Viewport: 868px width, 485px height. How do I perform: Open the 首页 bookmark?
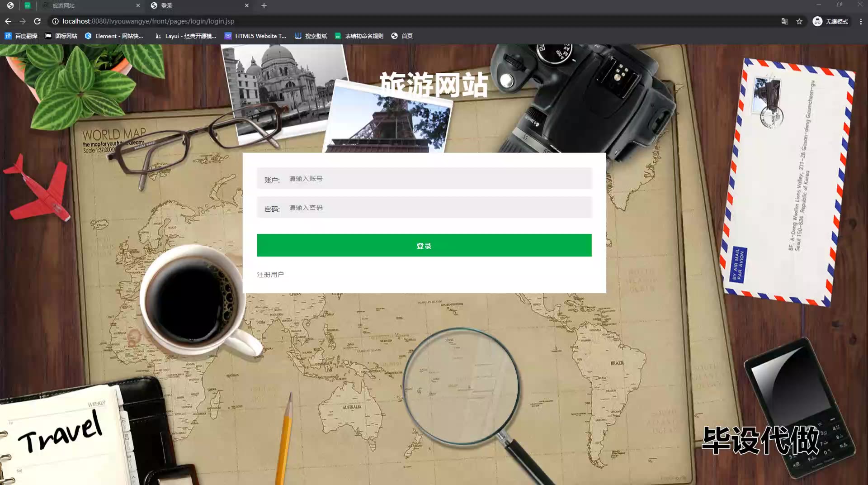coord(402,36)
